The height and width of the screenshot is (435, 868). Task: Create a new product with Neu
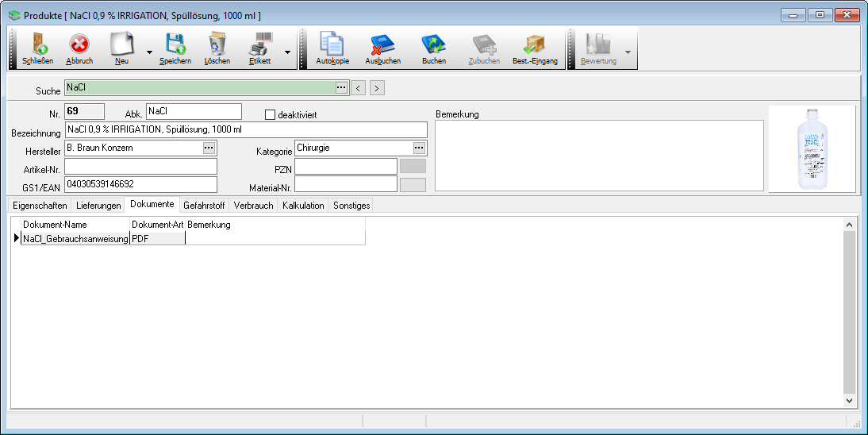click(x=121, y=48)
